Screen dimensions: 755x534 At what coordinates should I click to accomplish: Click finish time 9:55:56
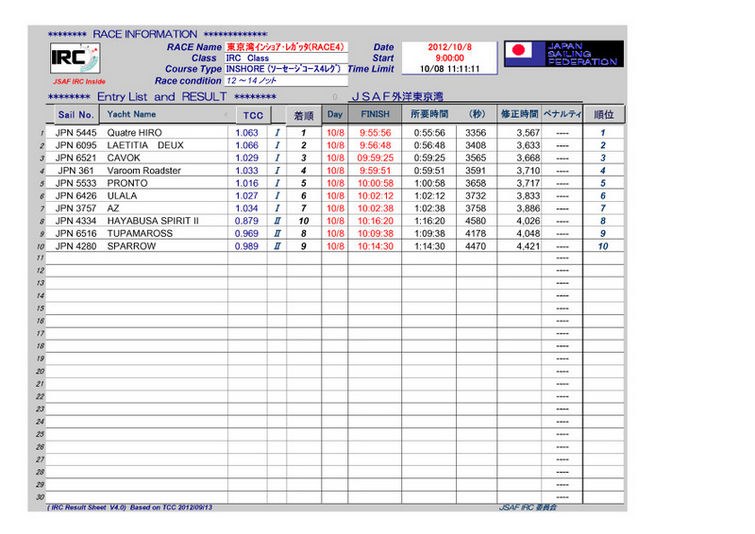coord(375,132)
